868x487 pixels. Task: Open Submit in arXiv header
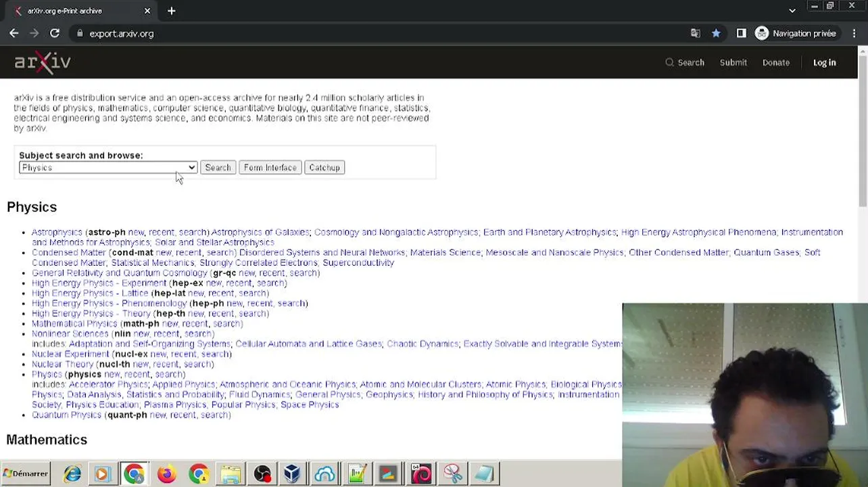733,62
